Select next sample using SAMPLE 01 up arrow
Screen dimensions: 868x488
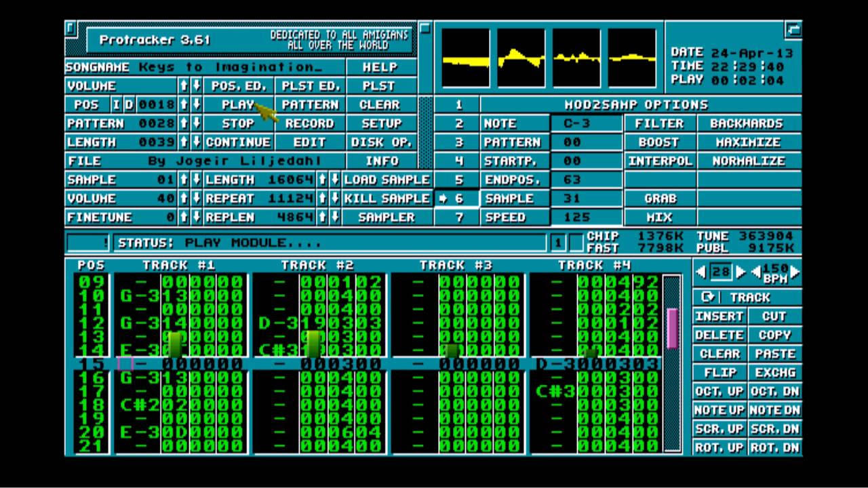pos(183,180)
